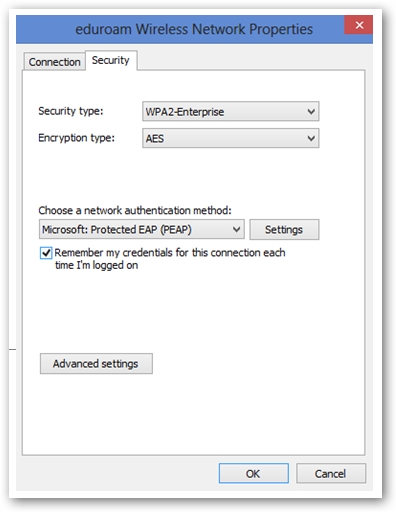Cancel the network properties dialog

[330, 473]
